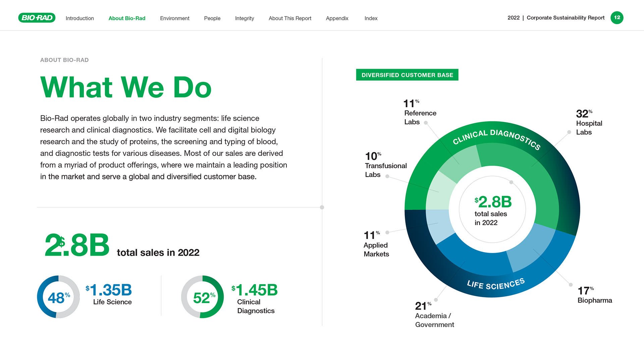Click the green page number 12 badge

click(x=616, y=18)
